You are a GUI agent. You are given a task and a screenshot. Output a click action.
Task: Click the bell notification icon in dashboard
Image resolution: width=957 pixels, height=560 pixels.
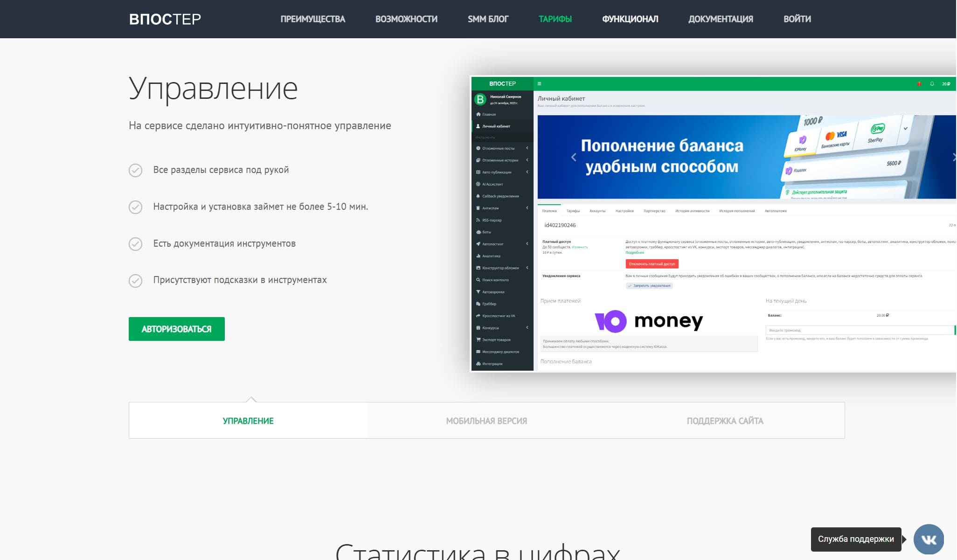click(932, 84)
